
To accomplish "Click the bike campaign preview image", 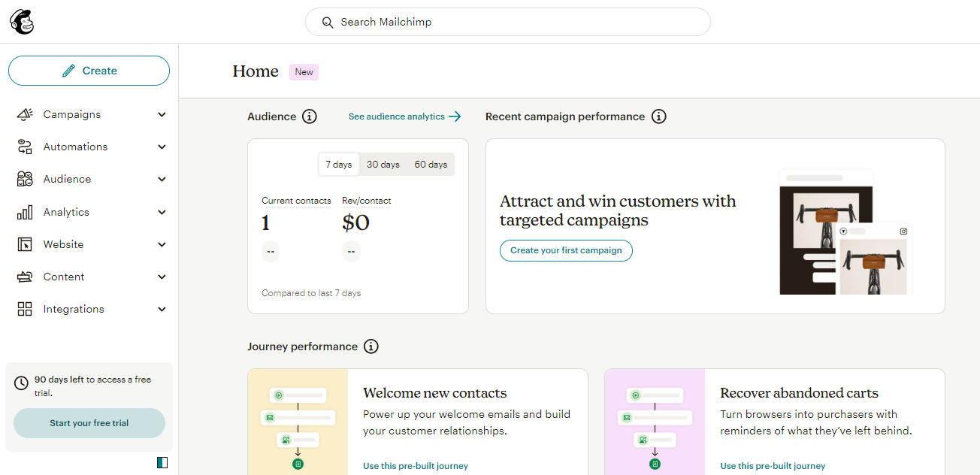I will [845, 231].
